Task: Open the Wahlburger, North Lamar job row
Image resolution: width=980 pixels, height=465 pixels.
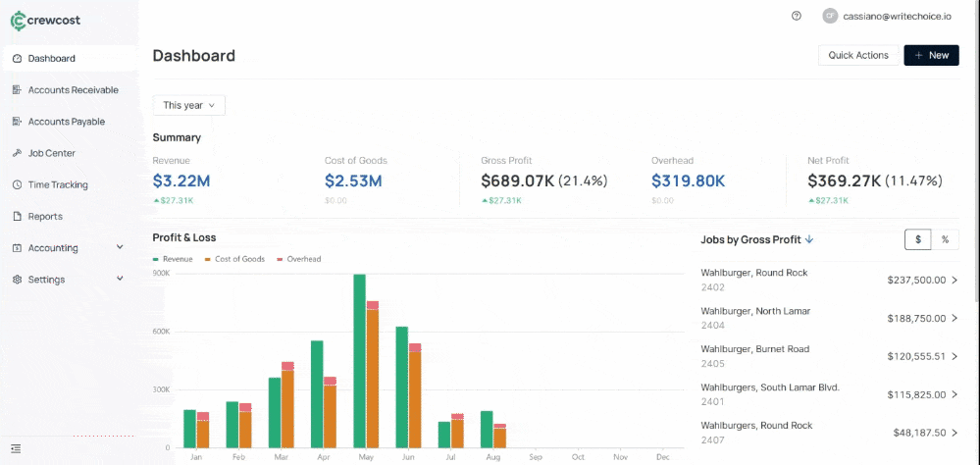Action: pyautogui.click(x=829, y=318)
